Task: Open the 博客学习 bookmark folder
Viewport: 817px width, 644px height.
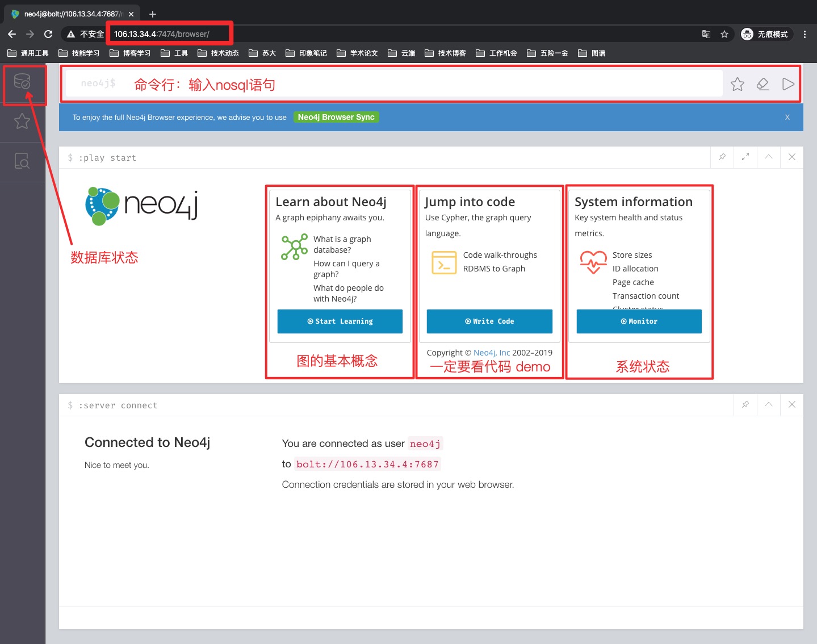Action: click(130, 53)
